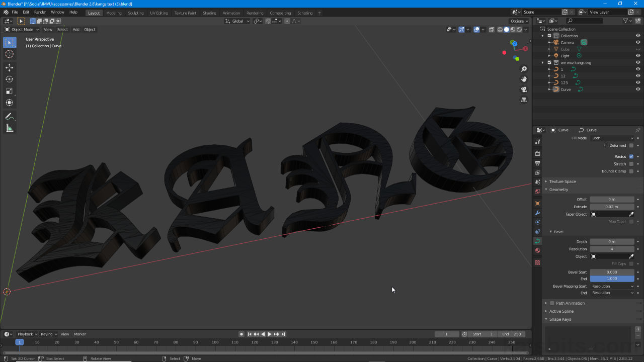Screen dimensions: 644x362
Task: Enable the Fill Deformed checkbox
Action: coord(631,146)
